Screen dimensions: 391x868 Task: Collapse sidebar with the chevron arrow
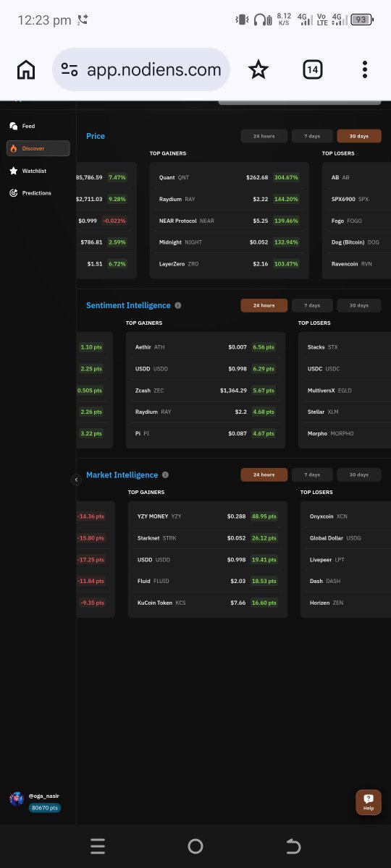click(x=76, y=480)
